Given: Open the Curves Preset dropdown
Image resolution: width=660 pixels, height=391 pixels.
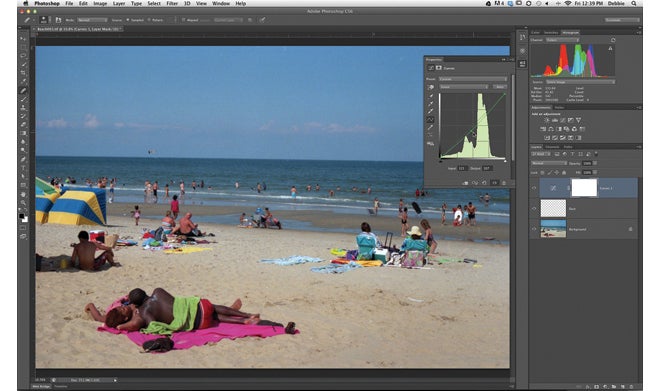Looking at the screenshot, I should [473, 79].
